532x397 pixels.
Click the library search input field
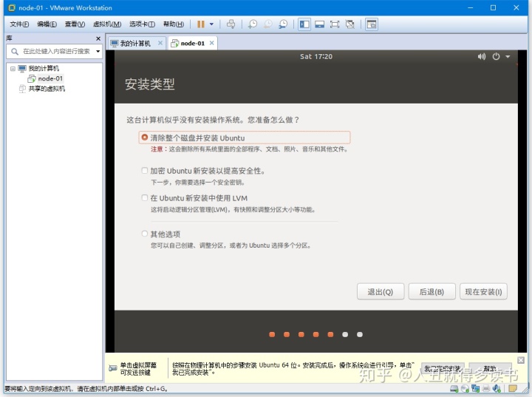point(55,52)
